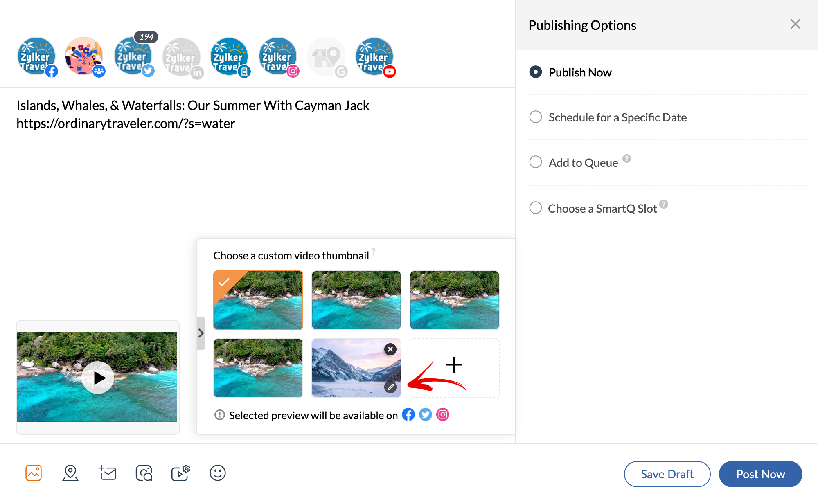
Task: Click the envelope with plus icon
Action: coord(107,473)
